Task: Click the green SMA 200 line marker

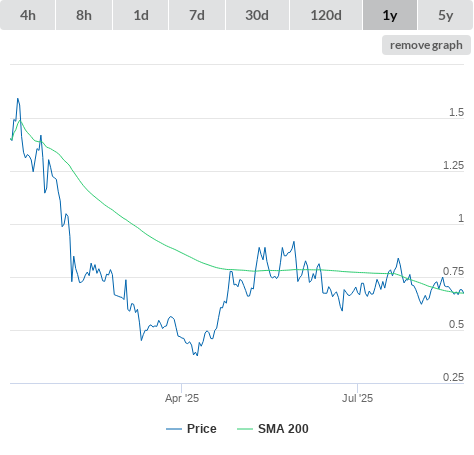Action: coord(245,429)
